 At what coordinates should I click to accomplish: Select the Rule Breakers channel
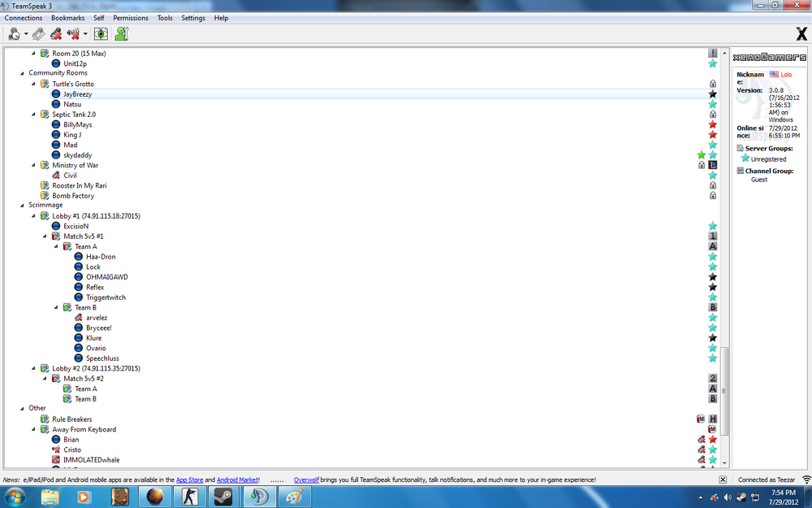[x=72, y=419]
